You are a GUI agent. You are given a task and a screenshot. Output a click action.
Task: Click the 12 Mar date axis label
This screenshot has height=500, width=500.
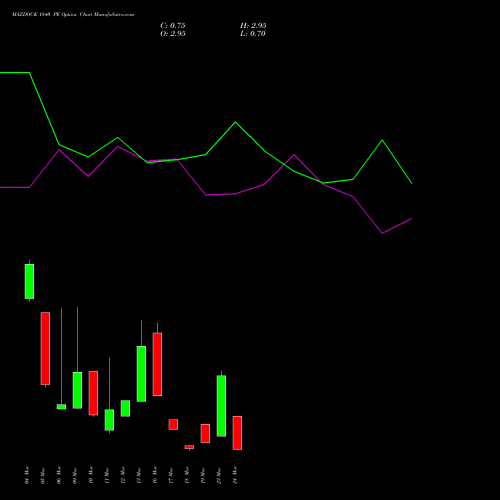tap(123, 475)
